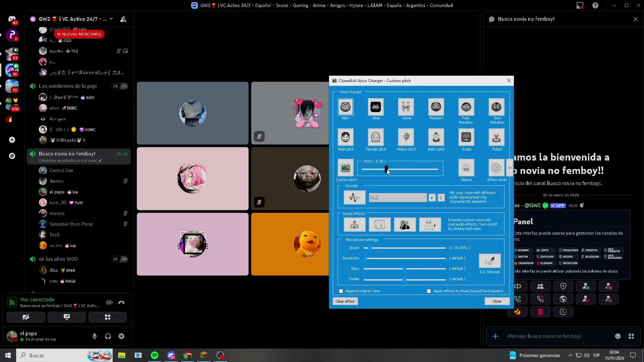Viewport: 644px width, 362px height.
Task: Toggle the church sound effect
Action: [354, 224]
